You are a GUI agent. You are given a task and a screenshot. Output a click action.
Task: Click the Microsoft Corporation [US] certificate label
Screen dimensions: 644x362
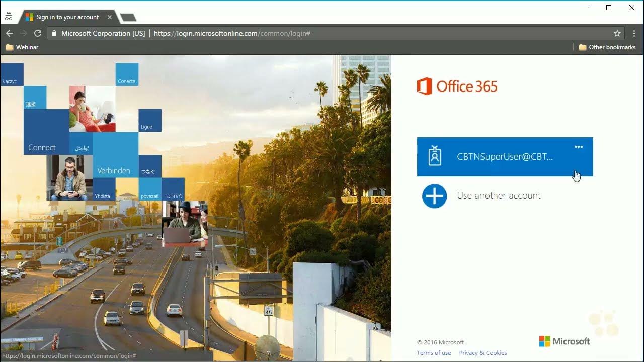[103, 33]
